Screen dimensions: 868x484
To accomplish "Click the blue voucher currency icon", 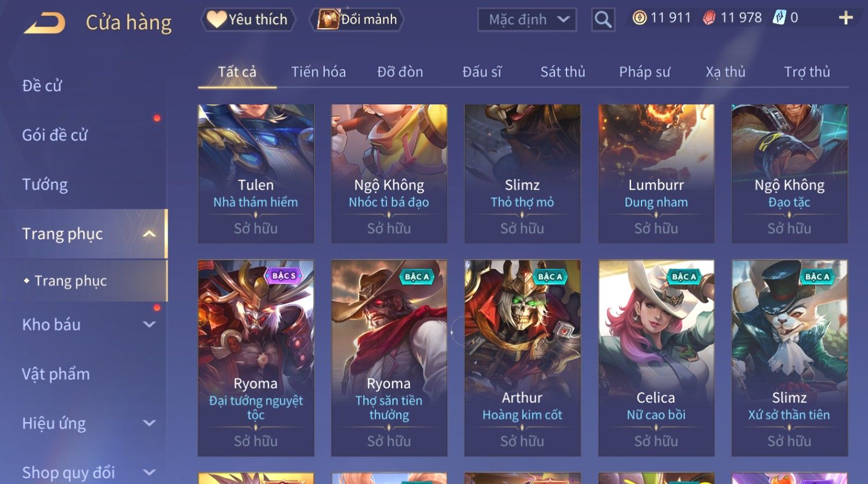I will click(x=779, y=18).
